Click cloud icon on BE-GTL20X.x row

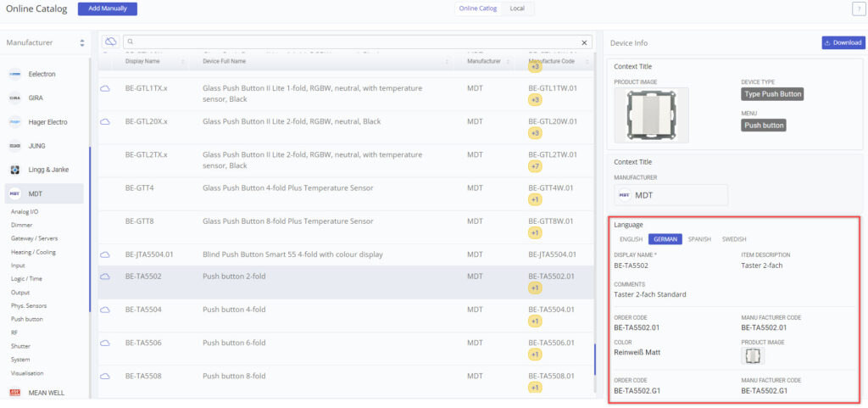coord(104,122)
